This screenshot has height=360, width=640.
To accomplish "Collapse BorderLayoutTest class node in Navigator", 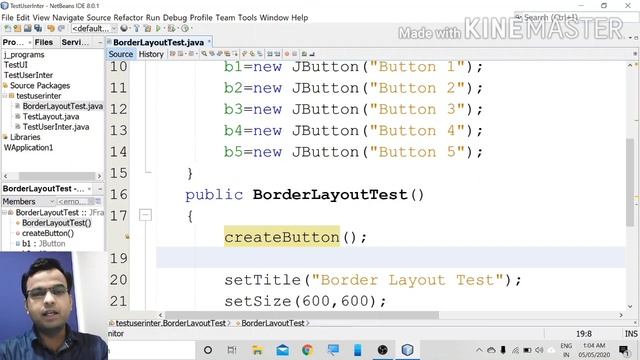I will (x=4, y=213).
